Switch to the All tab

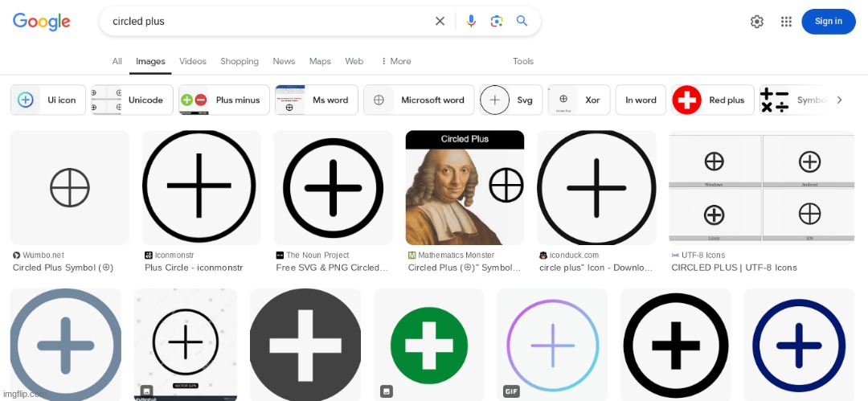coord(117,62)
